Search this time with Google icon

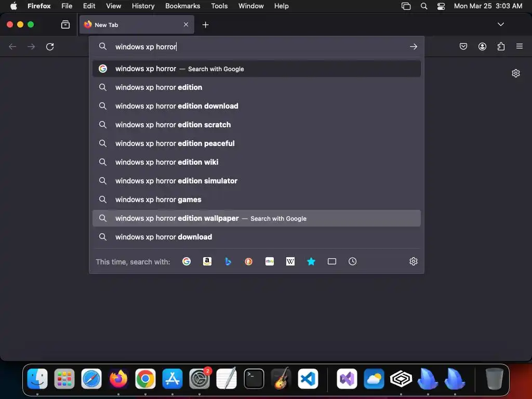click(x=187, y=261)
